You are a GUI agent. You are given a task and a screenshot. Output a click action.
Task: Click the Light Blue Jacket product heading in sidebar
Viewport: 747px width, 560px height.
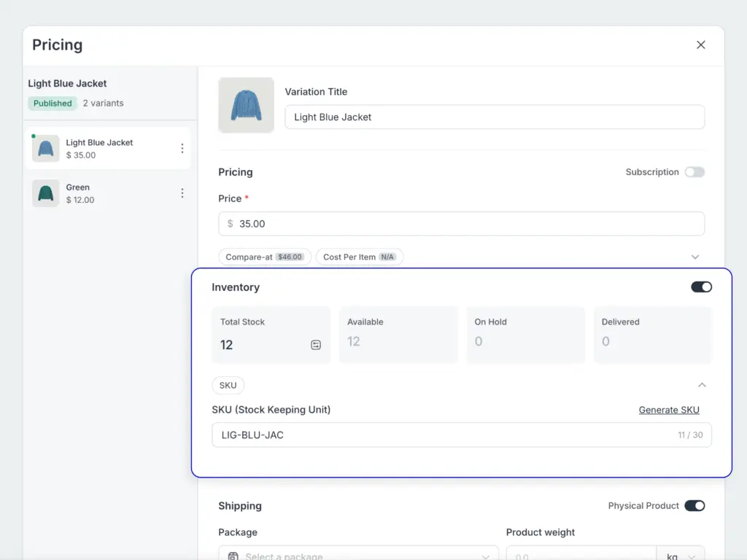pyautogui.click(x=67, y=83)
